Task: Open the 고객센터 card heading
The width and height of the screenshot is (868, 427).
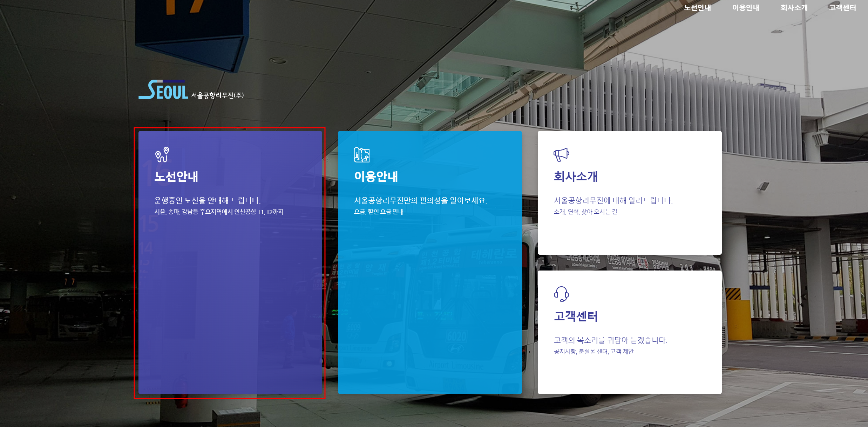Action: (x=576, y=316)
